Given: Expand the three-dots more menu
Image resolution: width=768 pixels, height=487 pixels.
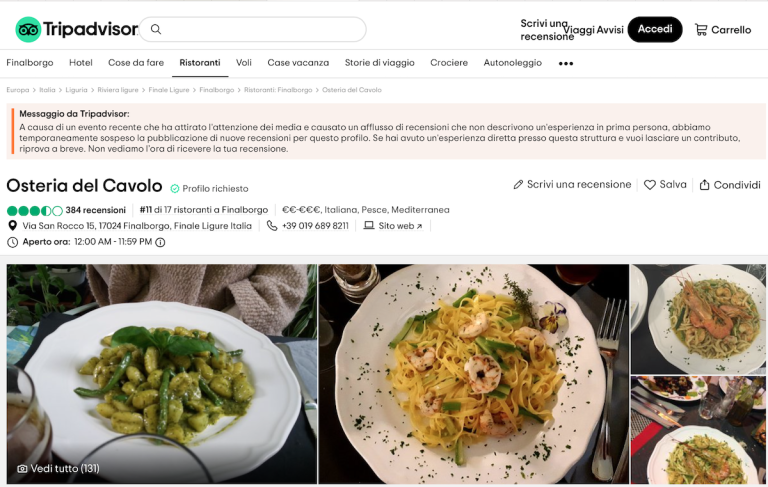Looking at the screenshot, I should (566, 63).
